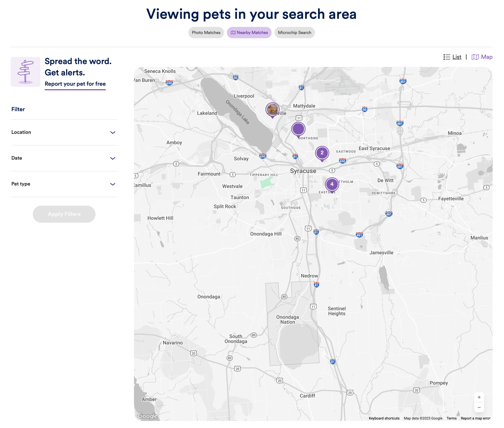504x428 pixels.
Task: Click the signpost illustration icon
Action: [25, 72]
